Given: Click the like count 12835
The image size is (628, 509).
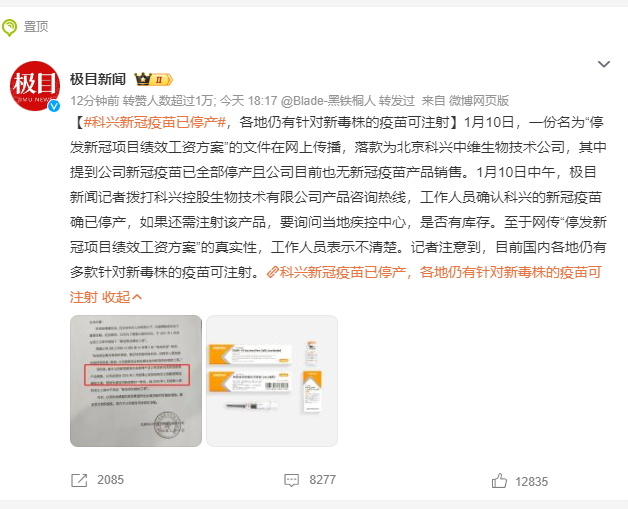Looking at the screenshot, I should tap(531, 481).
